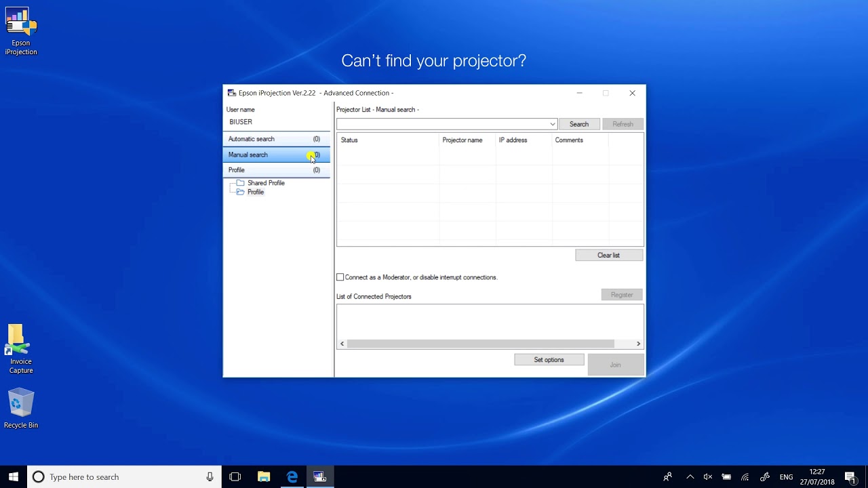This screenshot has height=488, width=868.
Task: Expand the projector search address dropdown
Action: coord(553,124)
